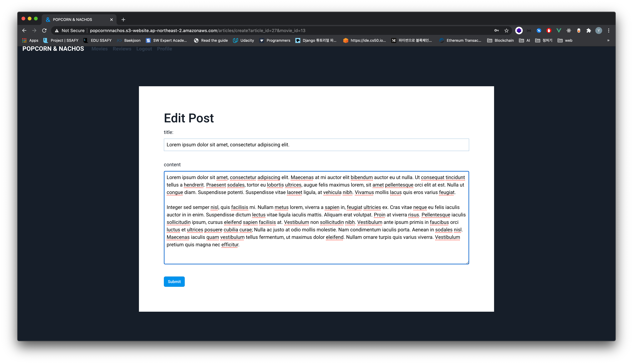This screenshot has height=364, width=633.
Task: Open the SW Expert Academy bookmark
Action: [x=166, y=40]
